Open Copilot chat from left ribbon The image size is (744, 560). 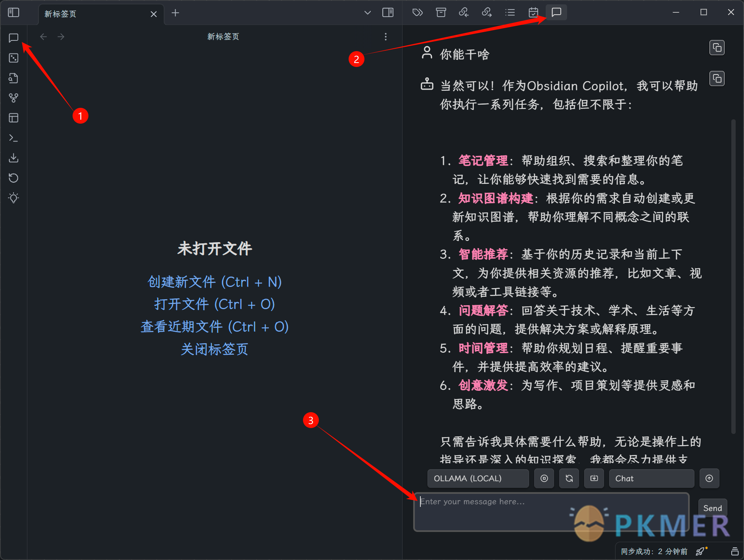(x=13, y=38)
